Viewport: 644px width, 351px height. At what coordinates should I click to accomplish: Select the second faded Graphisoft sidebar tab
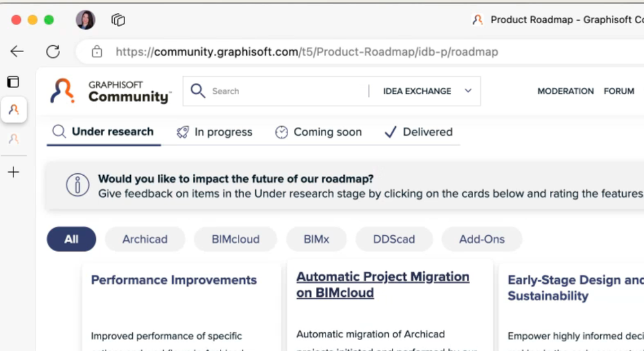point(14,138)
